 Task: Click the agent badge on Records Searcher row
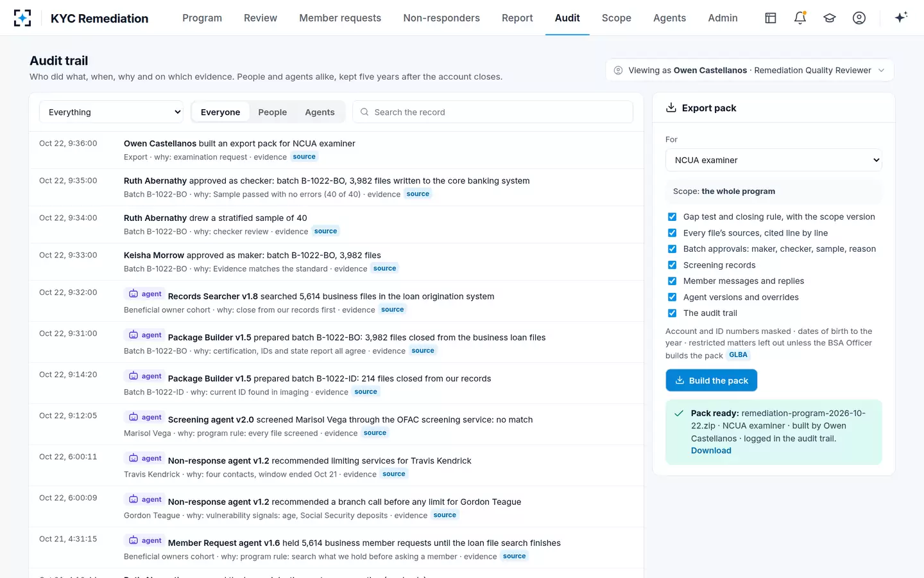[x=145, y=293]
